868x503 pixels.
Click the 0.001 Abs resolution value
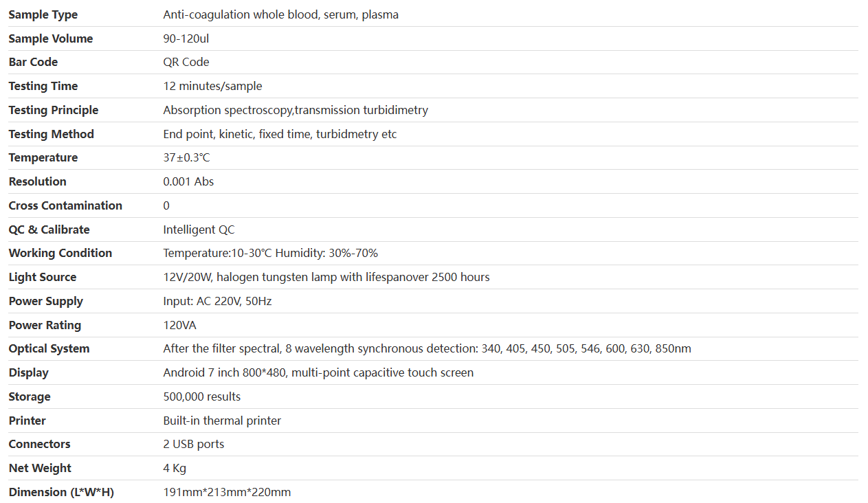188,181
